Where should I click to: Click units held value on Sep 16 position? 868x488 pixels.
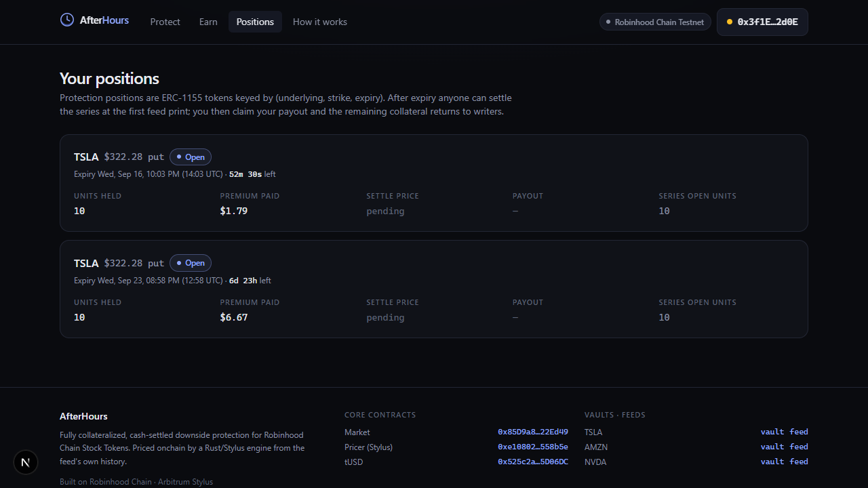[x=79, y=211]
